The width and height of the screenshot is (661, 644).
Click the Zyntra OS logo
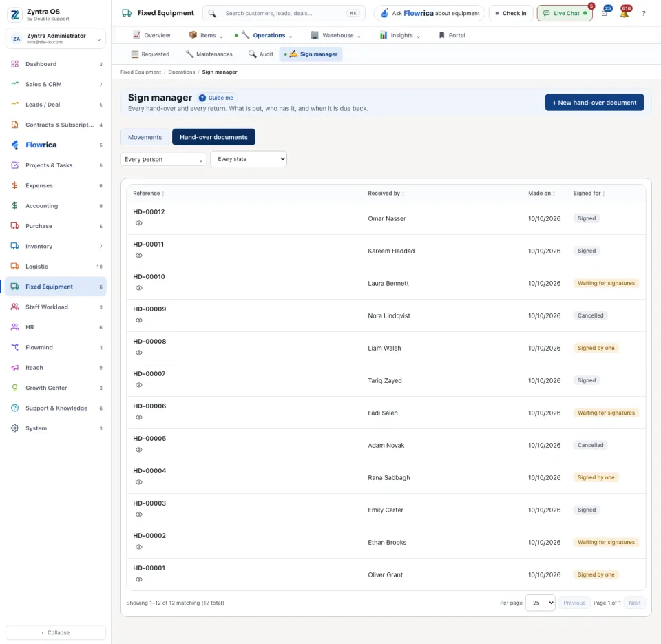tap(14, 14)
